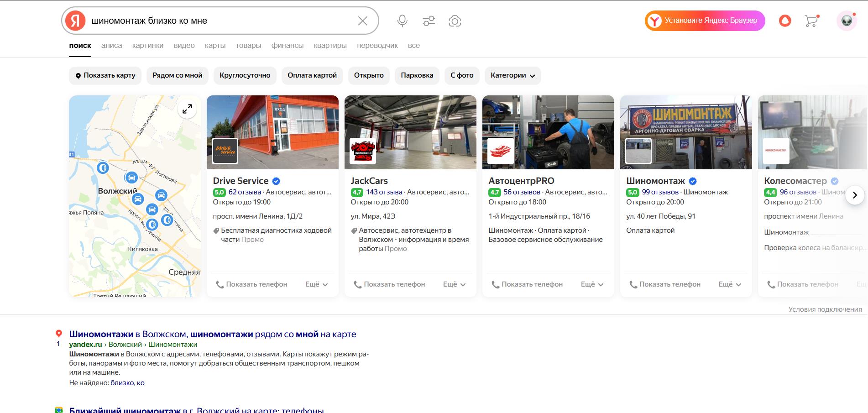The image size is (868, 413).
Task: Open АвтоцентрPRO mechanic photo
Action: [548, 132]
